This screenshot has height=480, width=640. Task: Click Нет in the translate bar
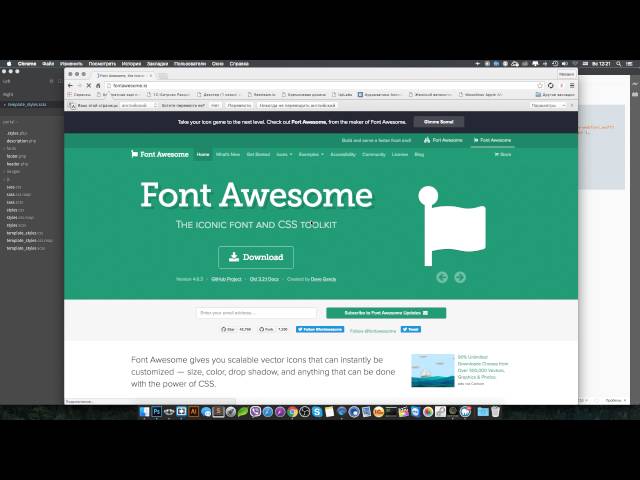(x=215, y=106)
